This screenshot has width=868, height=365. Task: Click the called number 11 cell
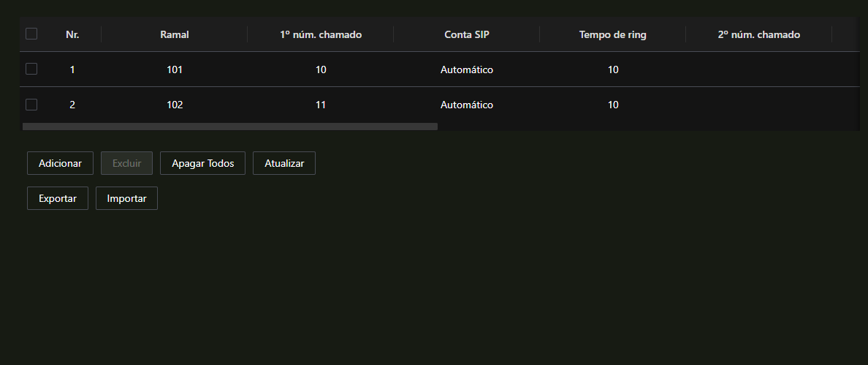tap(321, 105)
